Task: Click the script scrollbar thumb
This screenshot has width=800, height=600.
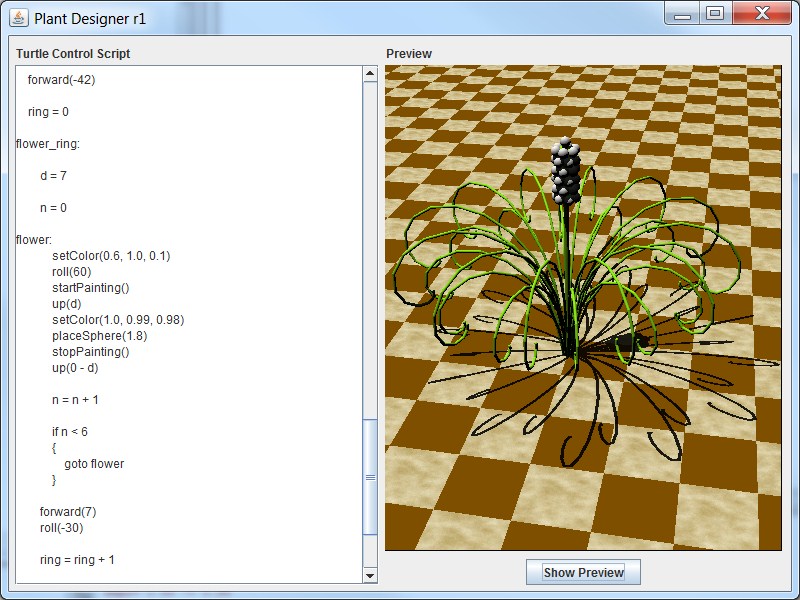Action: click(370, 477)
